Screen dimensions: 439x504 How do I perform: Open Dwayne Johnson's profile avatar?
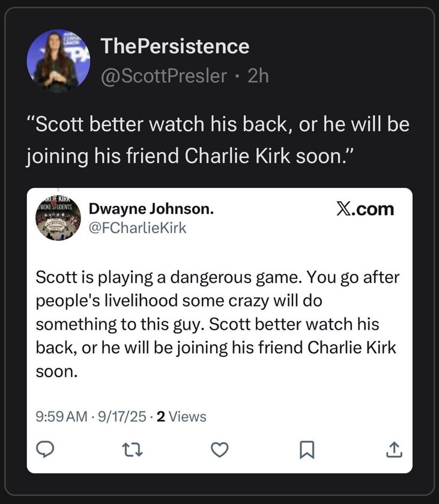click(x=58, y=218)
